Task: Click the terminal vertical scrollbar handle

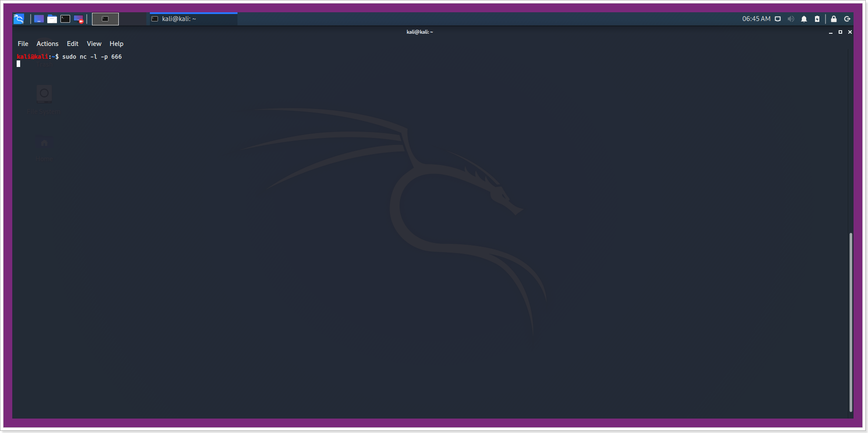Action: (x=851, y=322)
